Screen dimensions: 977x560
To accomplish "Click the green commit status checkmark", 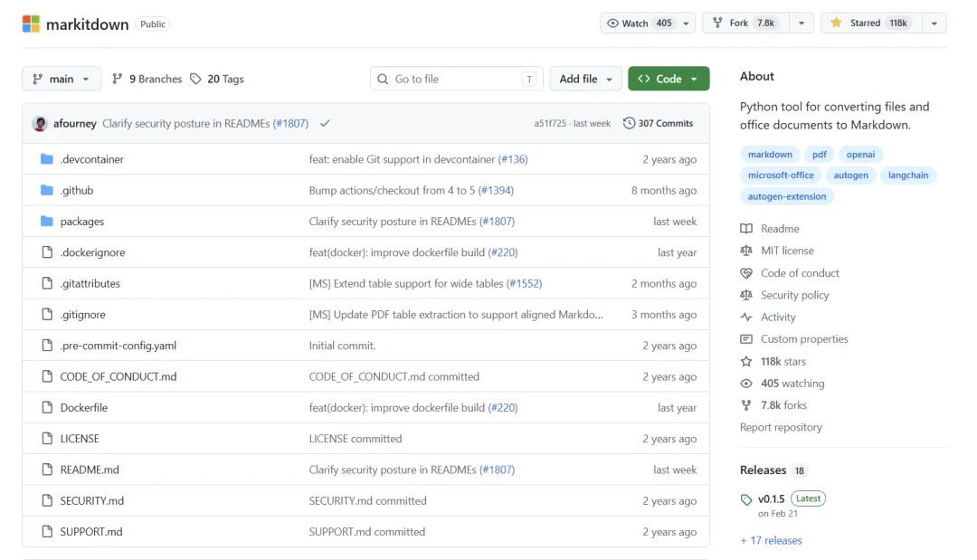I will 325,123.
